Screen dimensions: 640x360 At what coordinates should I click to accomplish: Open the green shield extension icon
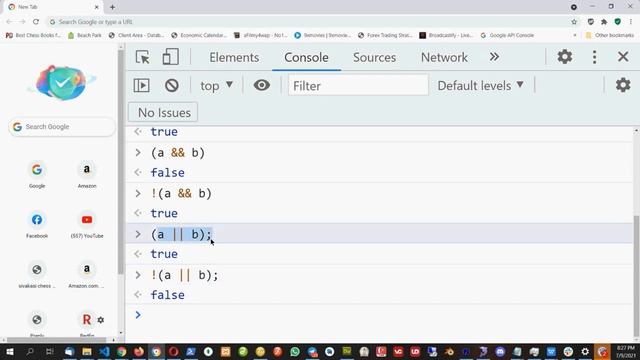[x=618, y=22]
